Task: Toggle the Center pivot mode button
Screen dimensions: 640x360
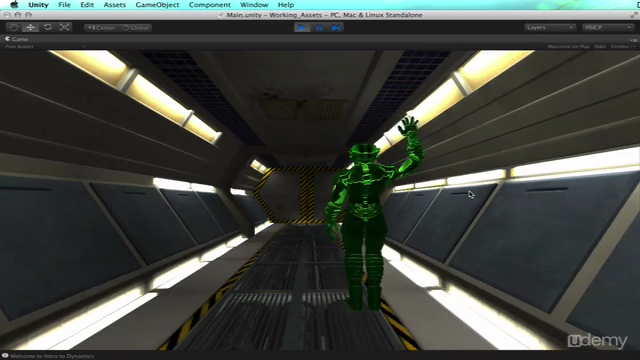Action: [101, 28]
